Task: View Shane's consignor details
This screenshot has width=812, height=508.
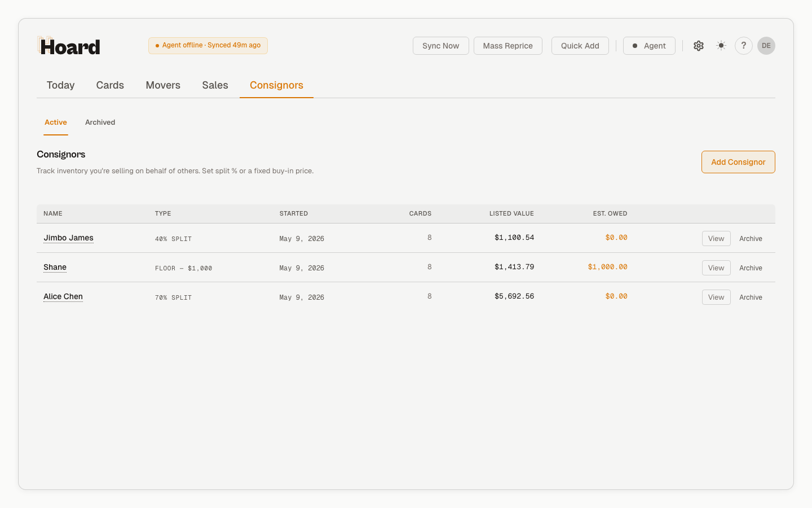Action: pos(716,268)
